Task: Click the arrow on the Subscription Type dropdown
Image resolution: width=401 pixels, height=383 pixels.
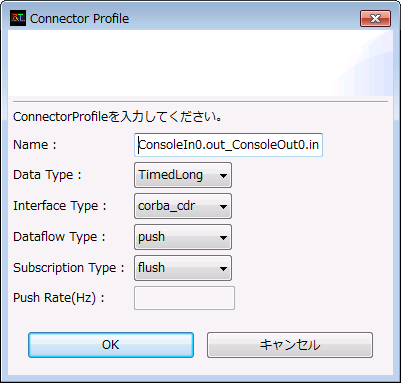Action: [x=223, y=269]
